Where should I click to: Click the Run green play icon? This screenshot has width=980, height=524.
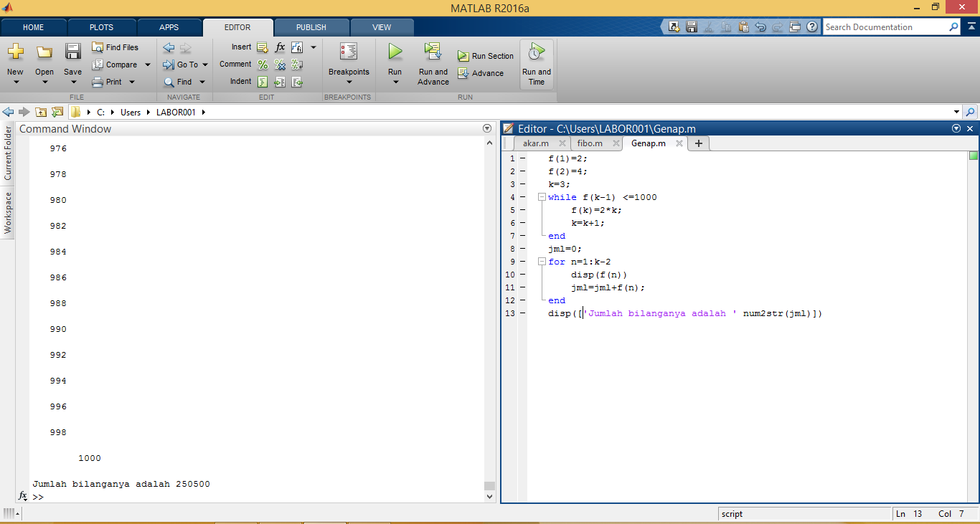395,52
